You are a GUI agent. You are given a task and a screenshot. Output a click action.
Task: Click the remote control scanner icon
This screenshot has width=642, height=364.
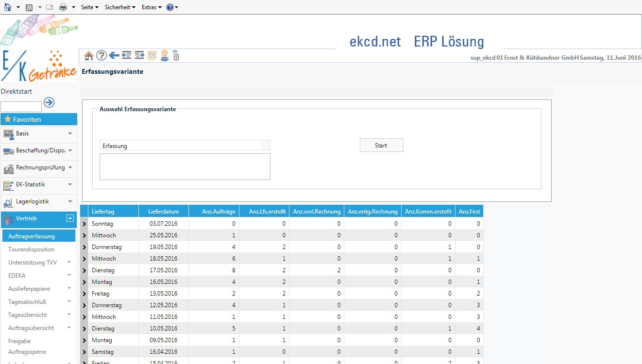pyautogui.click(x=176, y=56)
